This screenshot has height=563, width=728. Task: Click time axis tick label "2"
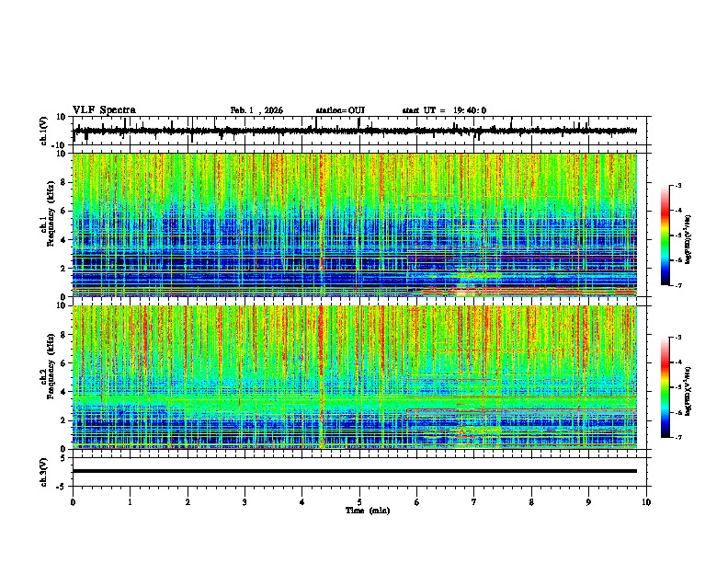(188, 502)
